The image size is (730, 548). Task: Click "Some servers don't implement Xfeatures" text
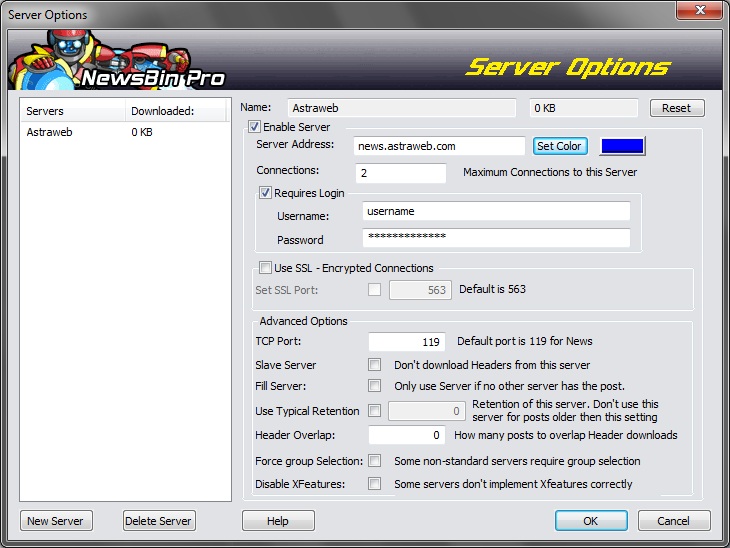513,484
